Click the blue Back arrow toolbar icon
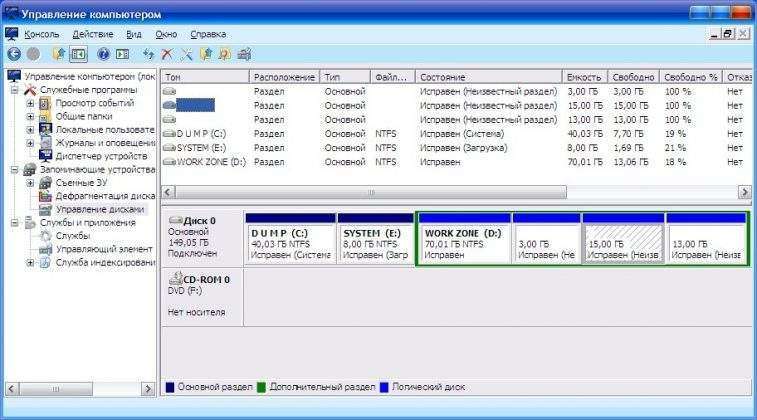Viewport: 757px width, 420px height. pos(14,54)
